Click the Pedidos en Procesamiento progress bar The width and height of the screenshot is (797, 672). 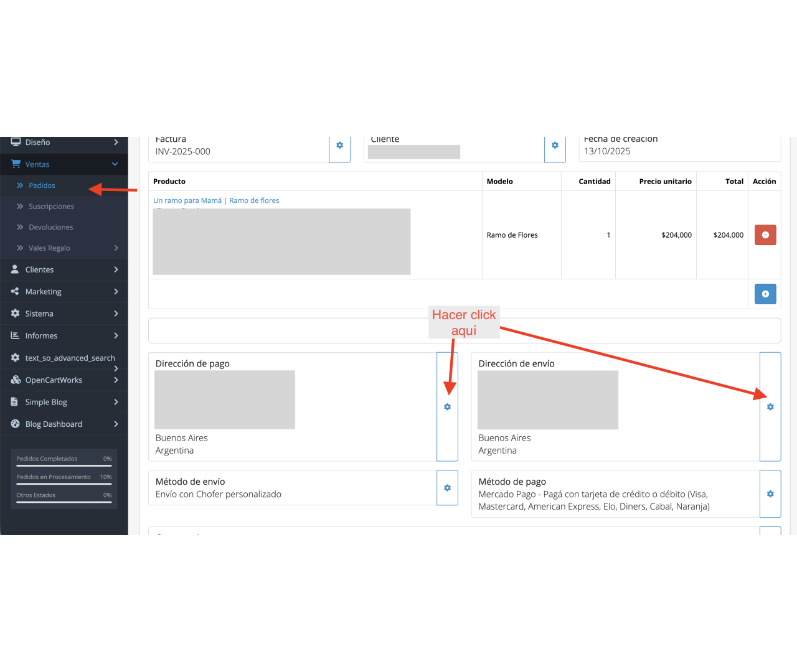[x=64, y=483]
